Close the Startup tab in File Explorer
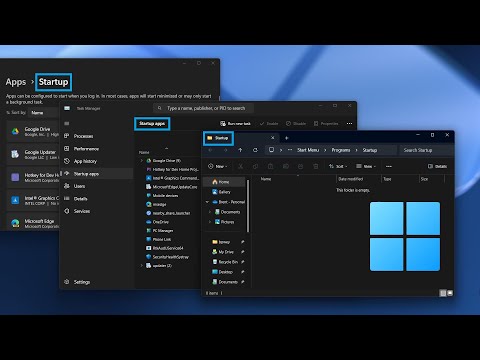The height and width of the screenshot is (360, 480). (273, 138)
